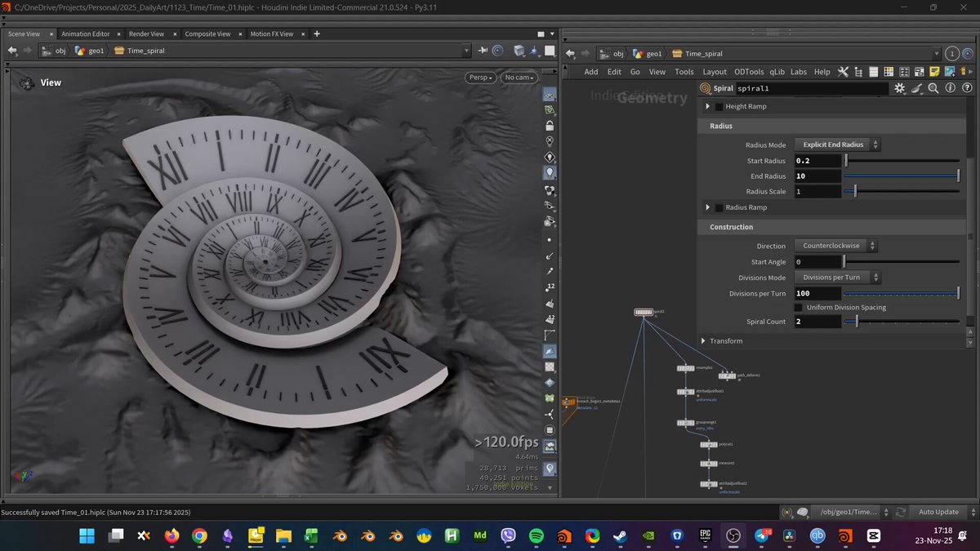
Task: Click the info icon in parameter header
Action: (951, 88)
